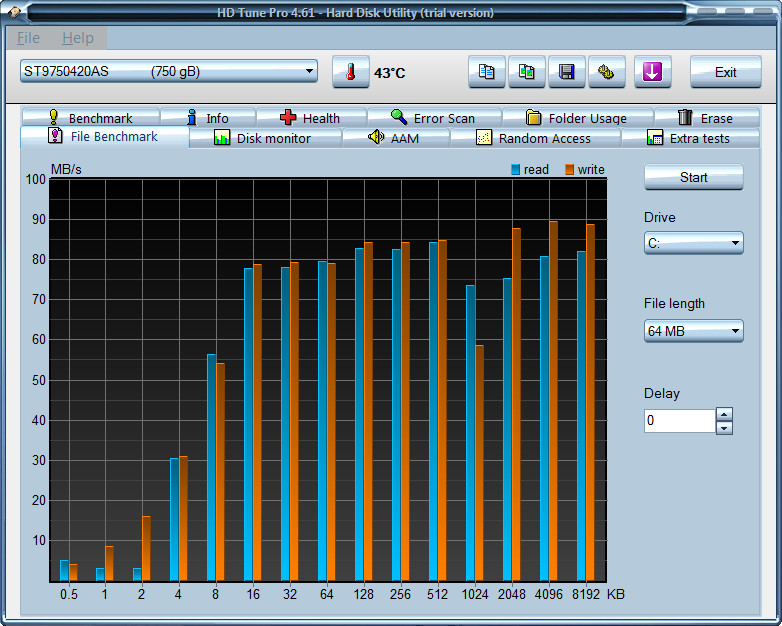Viewport: 782px width, 626px height.
Task: Open the options wrench icon
Action: pyautogui.click(x=606, y=72)
